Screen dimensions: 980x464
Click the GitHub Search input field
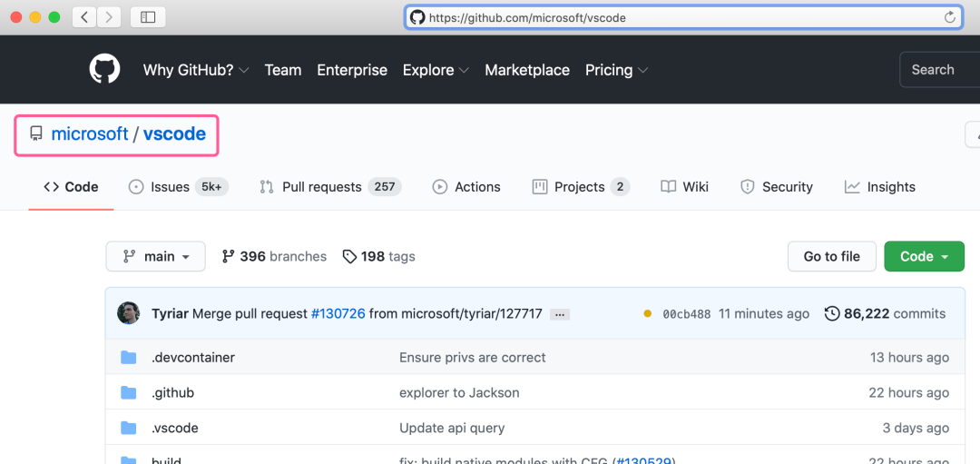(939, 70)
